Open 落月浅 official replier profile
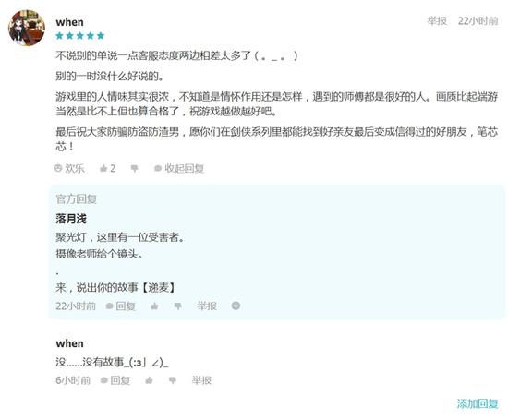Viewport: 508px width, 420px height. pos(71,219)
